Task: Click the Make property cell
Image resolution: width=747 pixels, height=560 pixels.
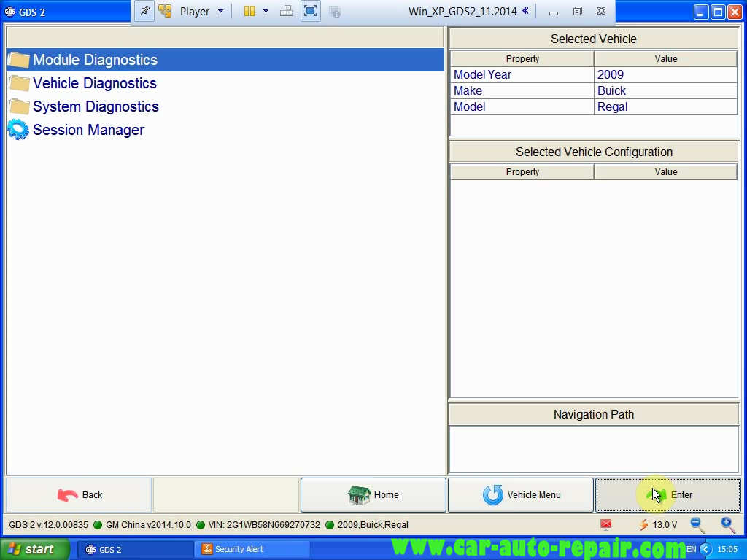Action: (522, 91)
